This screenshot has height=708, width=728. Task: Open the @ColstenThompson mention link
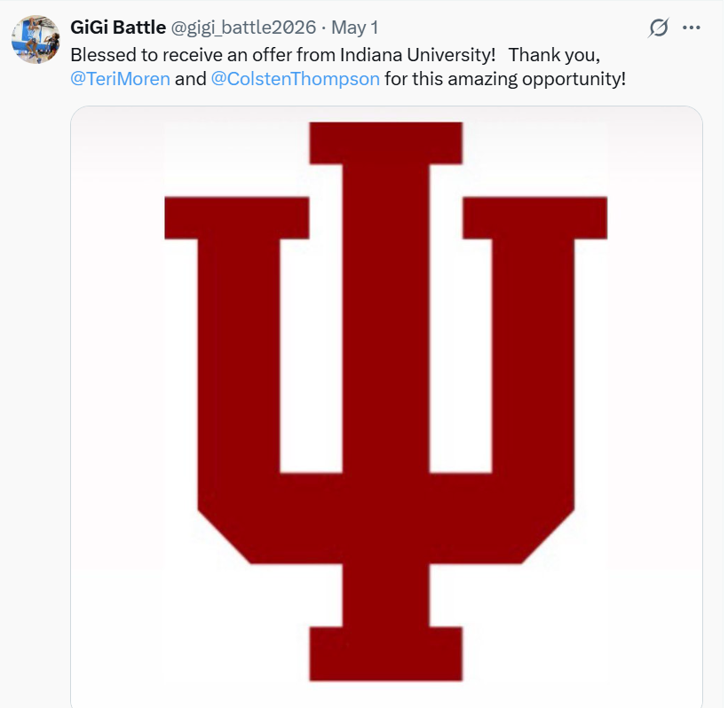[x=295, y=78]
